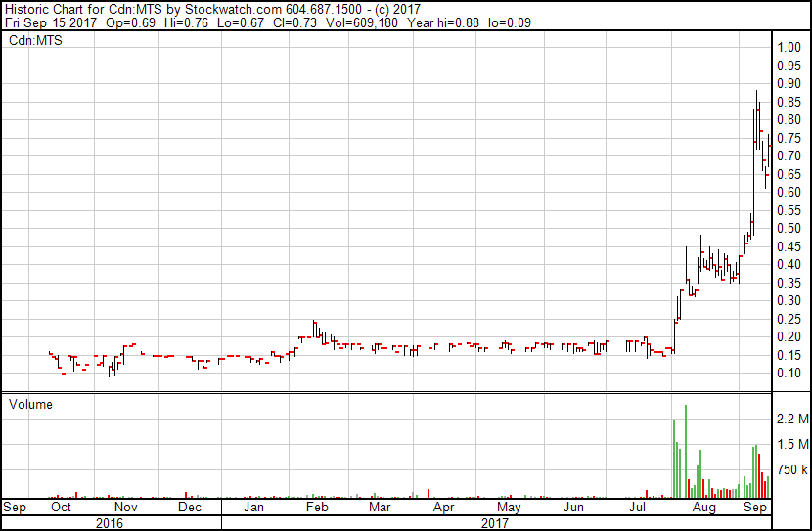This screenshot has width=812, height=531.
Task: Click the 0.85 price axis label
Action: (x=789, y=102)
